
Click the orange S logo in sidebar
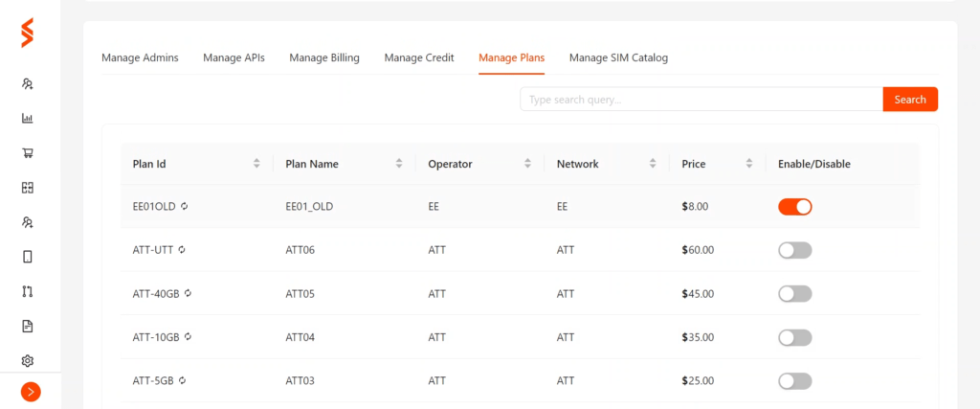(27, 33)
